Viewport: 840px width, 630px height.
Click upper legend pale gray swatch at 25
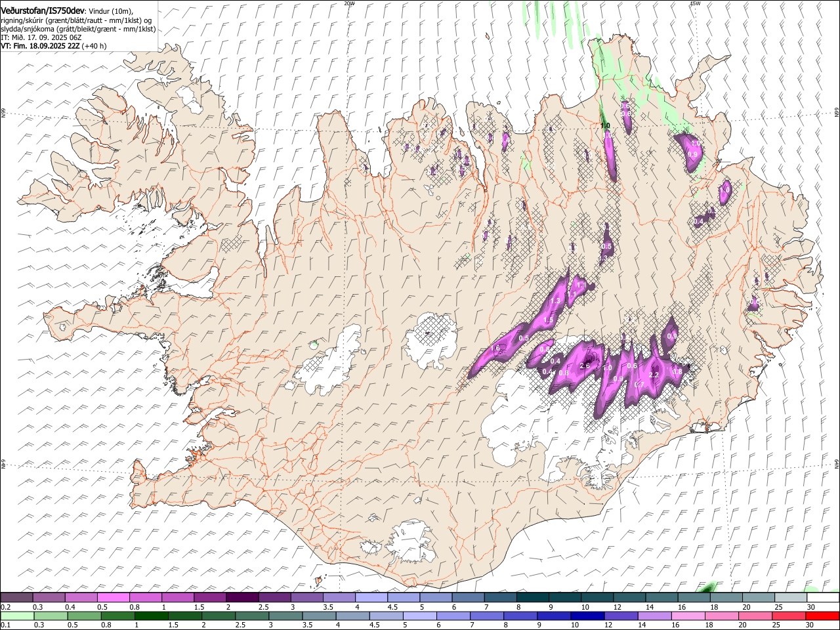pos(791,597)
